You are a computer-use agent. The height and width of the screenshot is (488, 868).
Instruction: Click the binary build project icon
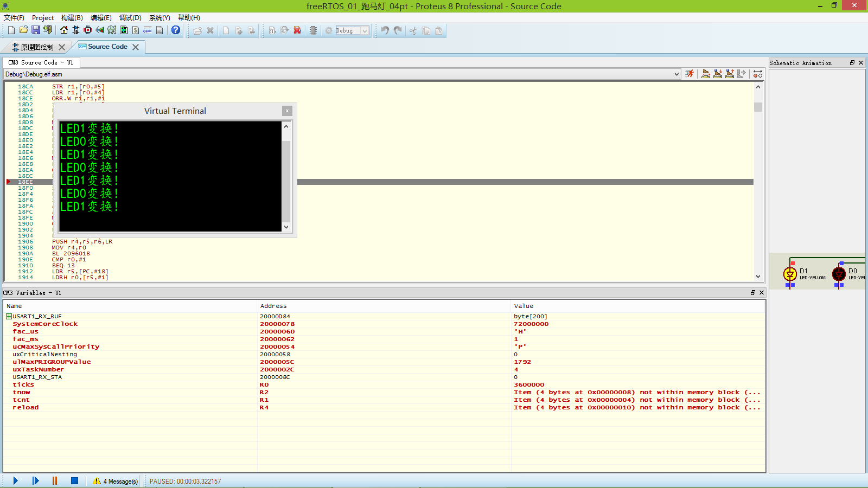272,30
